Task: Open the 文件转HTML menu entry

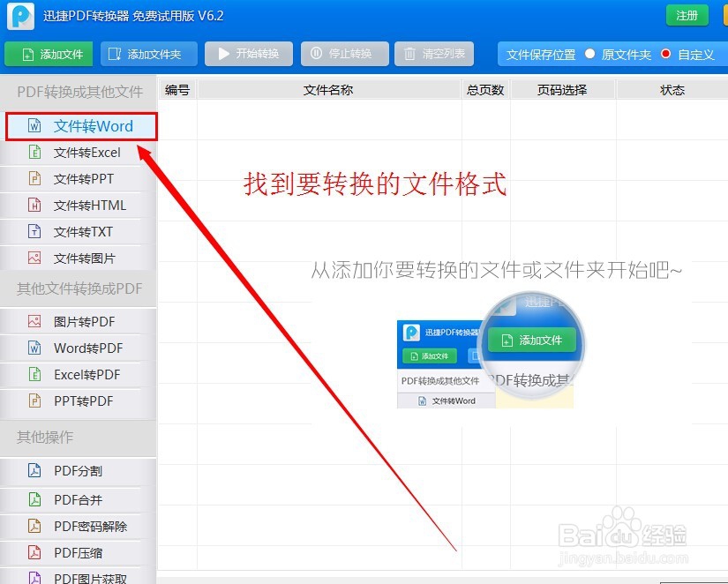Action: coord(78,206)
